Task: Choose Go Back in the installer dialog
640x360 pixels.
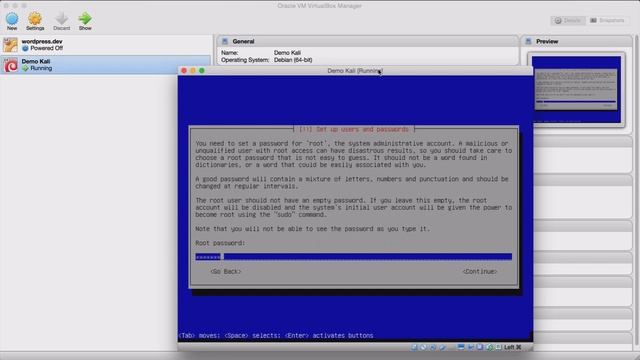Action: point(226,271)
